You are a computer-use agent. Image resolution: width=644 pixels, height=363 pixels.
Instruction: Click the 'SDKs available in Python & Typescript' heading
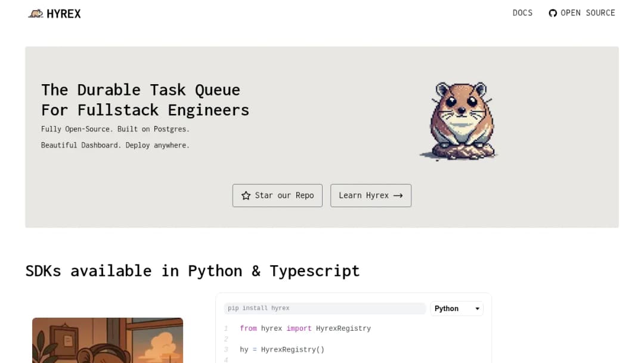pos(193,271)
